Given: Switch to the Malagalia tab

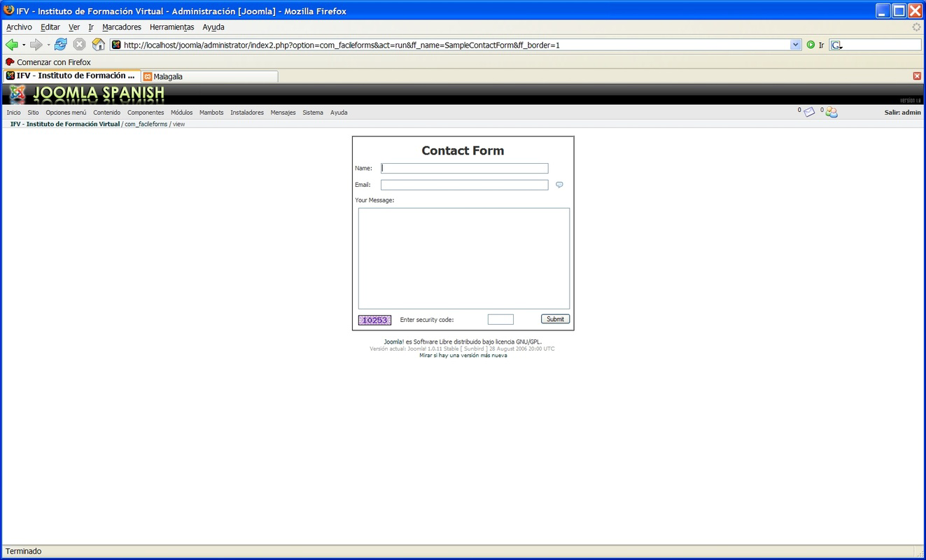Looking at the screenshot, I should [x=209, y=76].
